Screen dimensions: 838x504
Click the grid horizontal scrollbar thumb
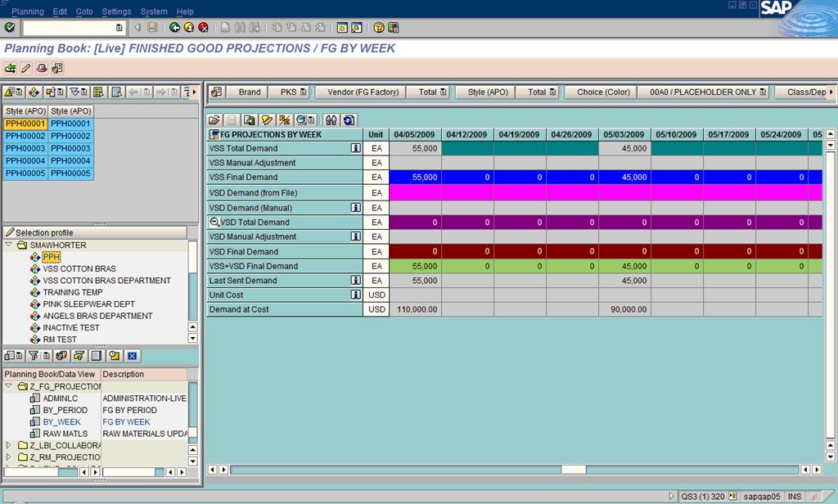tap(573, 470)
